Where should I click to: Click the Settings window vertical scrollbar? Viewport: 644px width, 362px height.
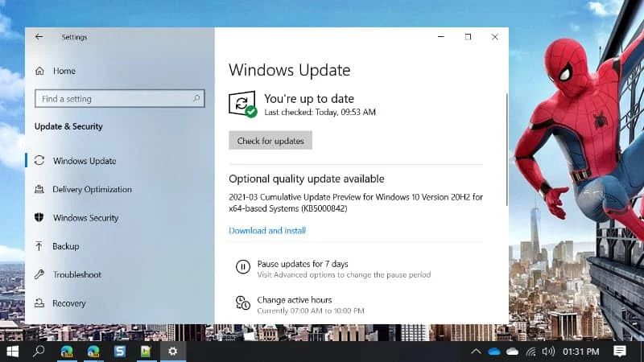pos(507,150)
